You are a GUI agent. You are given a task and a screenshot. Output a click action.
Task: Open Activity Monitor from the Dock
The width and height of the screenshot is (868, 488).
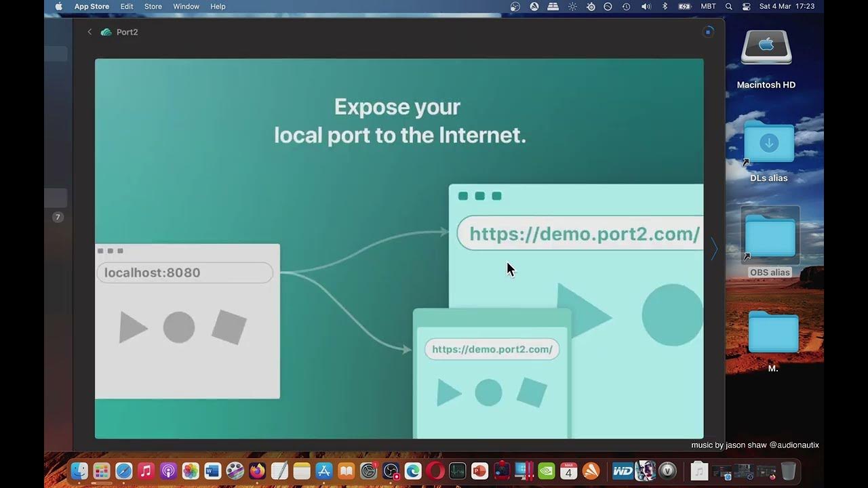pos(458,470)
